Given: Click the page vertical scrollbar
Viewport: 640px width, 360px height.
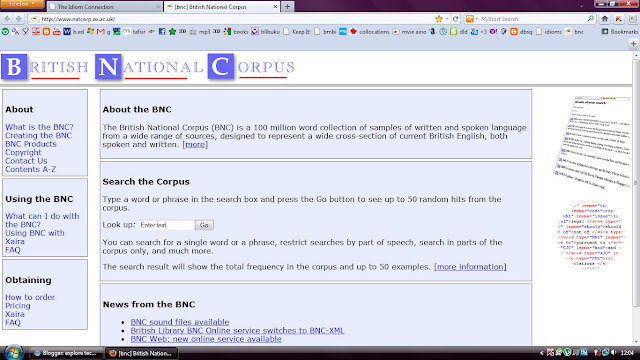Looking at the screenshot, I should click(636, 183).
